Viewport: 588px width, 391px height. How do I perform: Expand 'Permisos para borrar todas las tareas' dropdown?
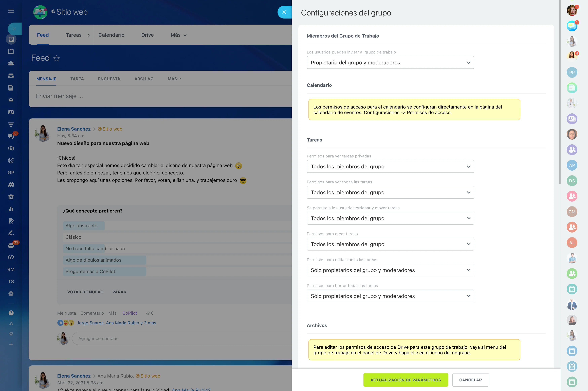tap(390, 296)
